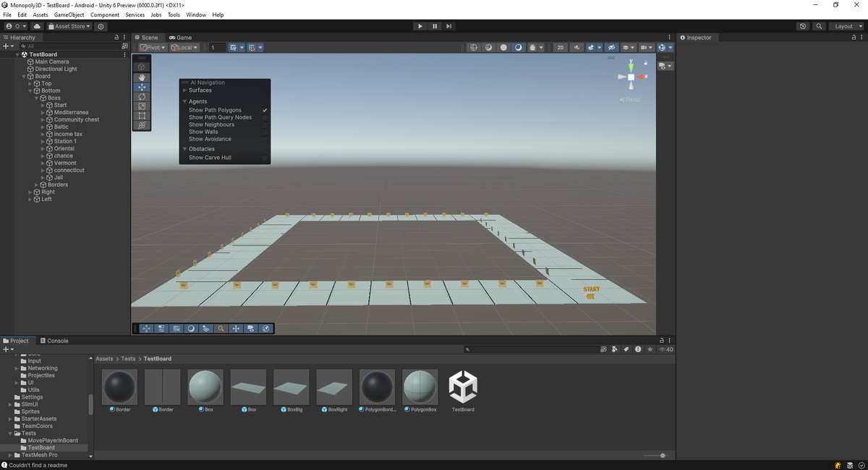
Task: Select wireframe draw mode globe icon
Action: point(474,48)
